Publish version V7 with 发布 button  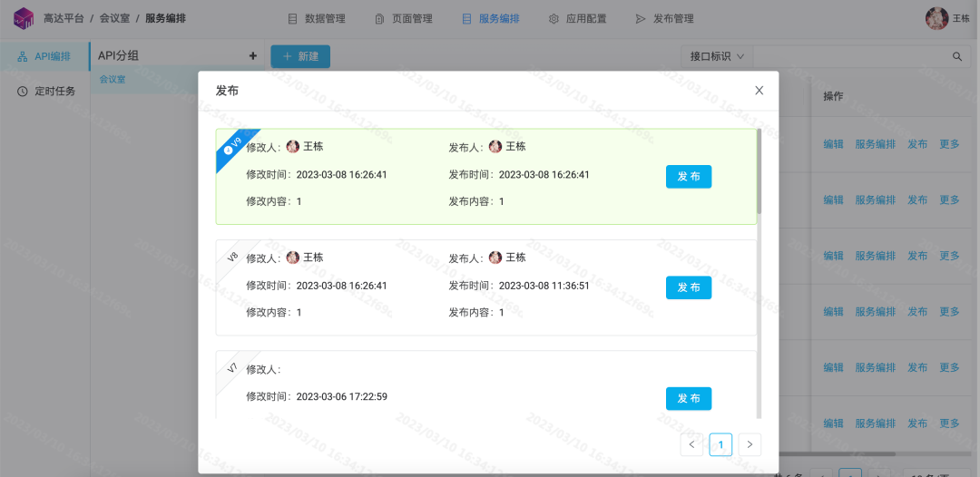coord(689,398)
